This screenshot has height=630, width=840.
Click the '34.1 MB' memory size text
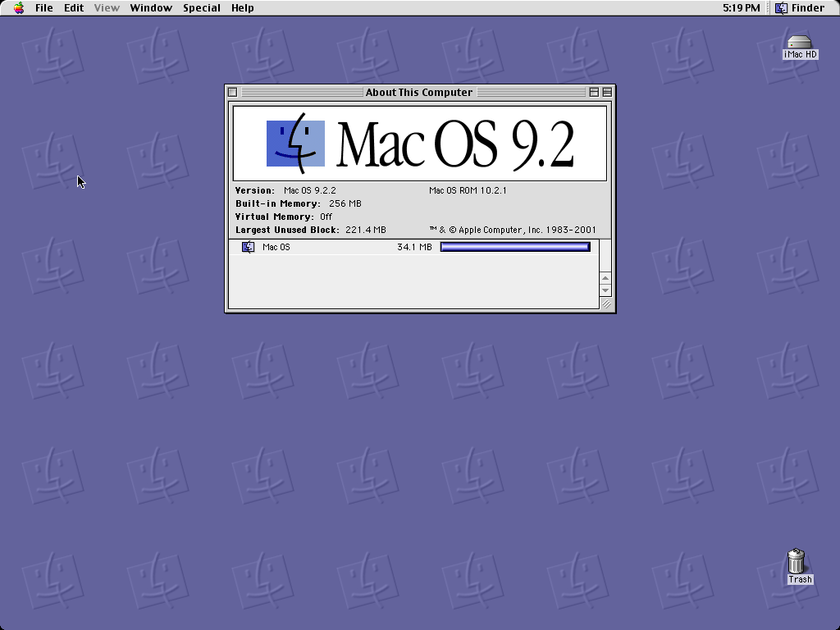point(414,247)
